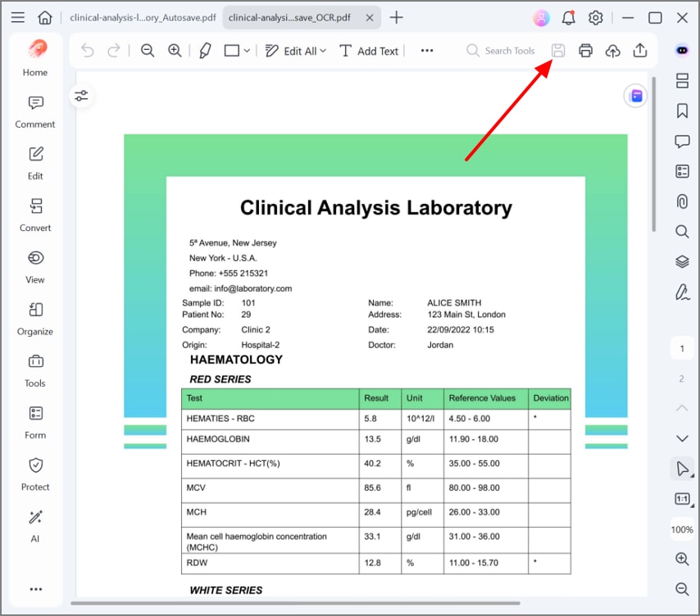Open the user account avatar
700x616 pixels.
point(541,18)
